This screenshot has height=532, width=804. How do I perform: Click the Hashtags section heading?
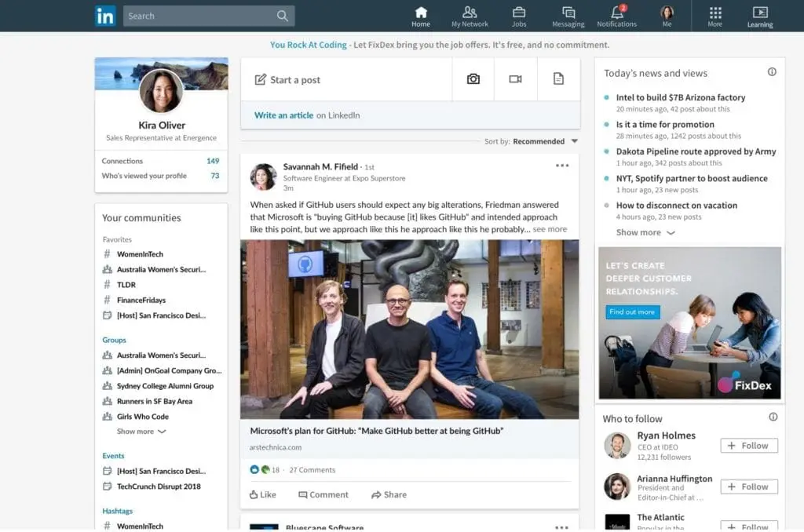pos(118,511)
